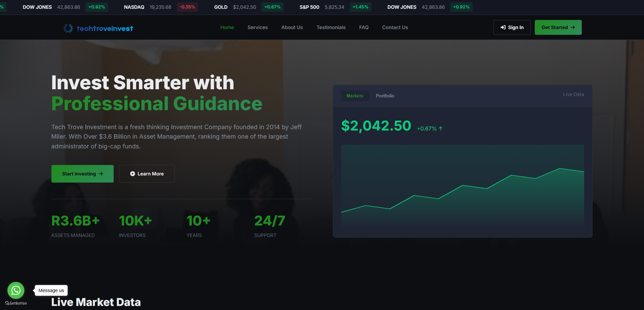Open the Services nav link
The height and width of the screenshot is (310, 644).
(x=258, y=27)
